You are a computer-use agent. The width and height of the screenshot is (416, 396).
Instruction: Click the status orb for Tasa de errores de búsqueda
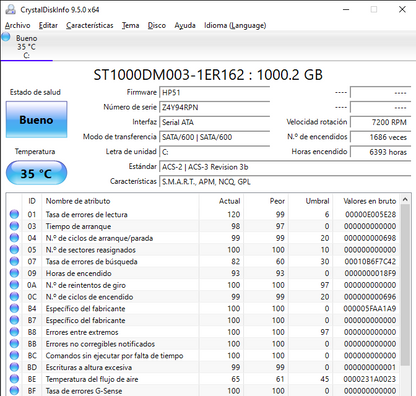(14, 261)
